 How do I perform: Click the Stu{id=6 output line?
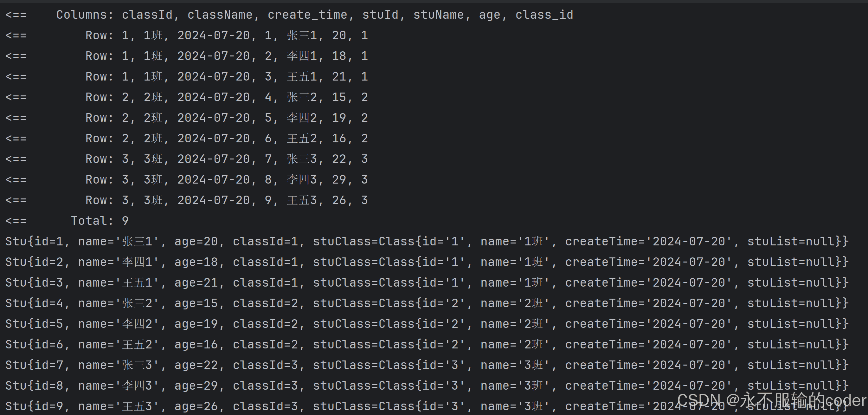[427, 344]
